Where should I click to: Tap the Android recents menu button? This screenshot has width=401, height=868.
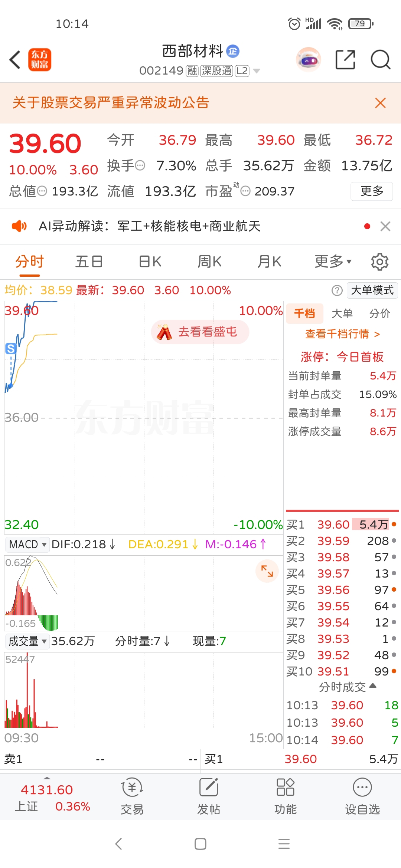(x=284, y=844)
